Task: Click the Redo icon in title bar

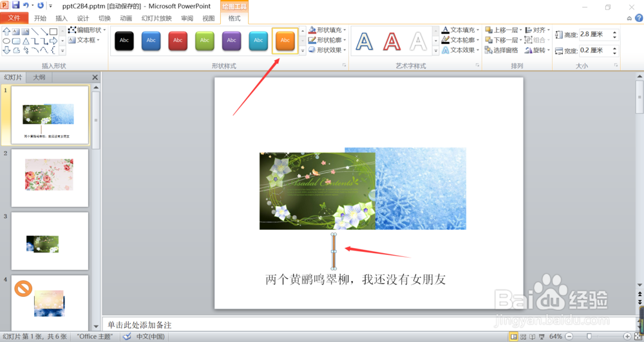Action: click(40, 5)
